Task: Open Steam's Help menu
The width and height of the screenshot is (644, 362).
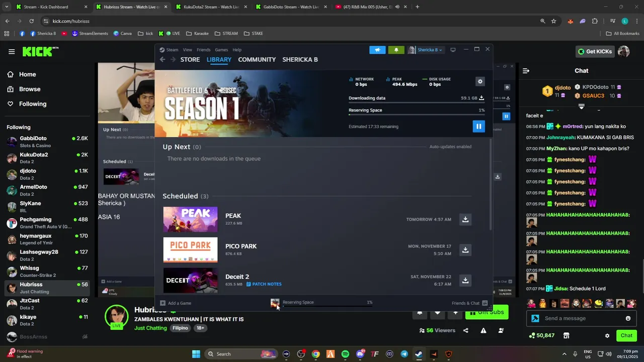Action: 237,50
